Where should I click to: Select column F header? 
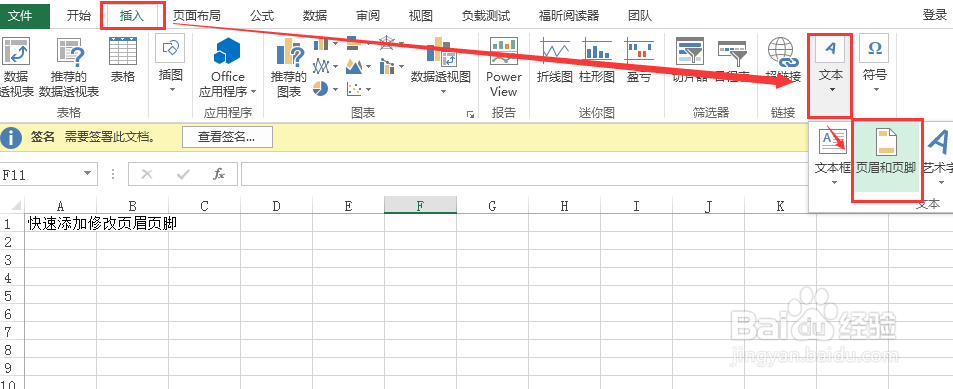[420, 206]
